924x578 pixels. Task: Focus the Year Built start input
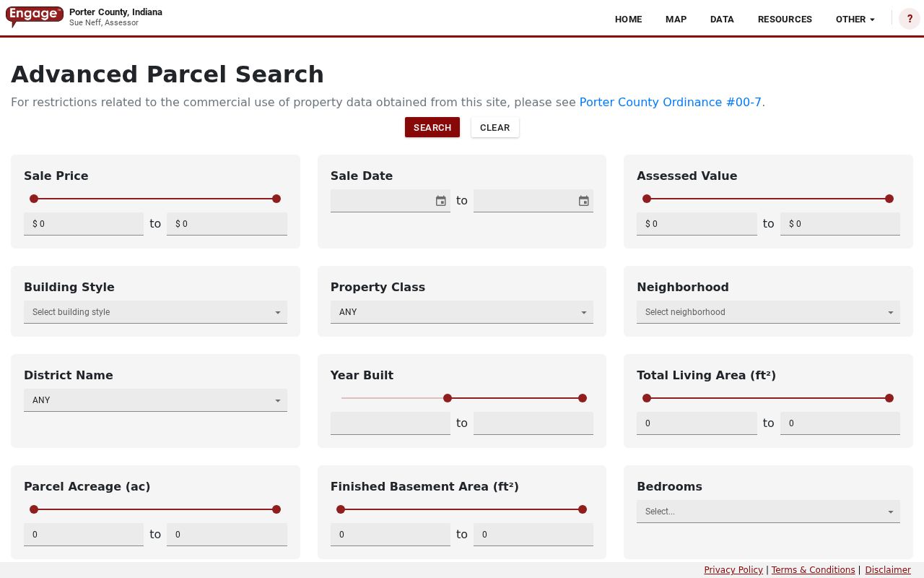tap(391, 423)
